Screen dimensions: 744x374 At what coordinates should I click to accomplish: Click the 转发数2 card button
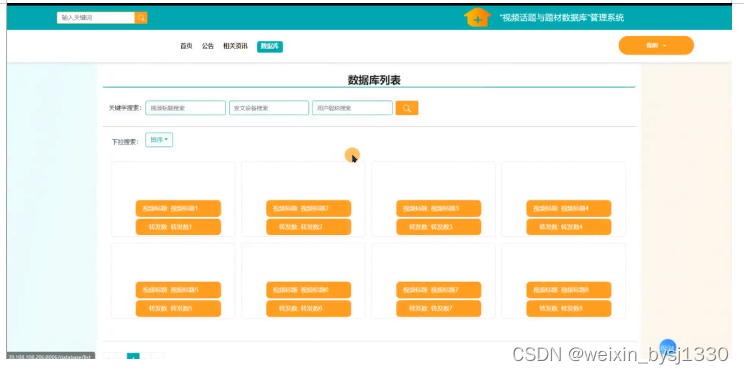point(308,227)
